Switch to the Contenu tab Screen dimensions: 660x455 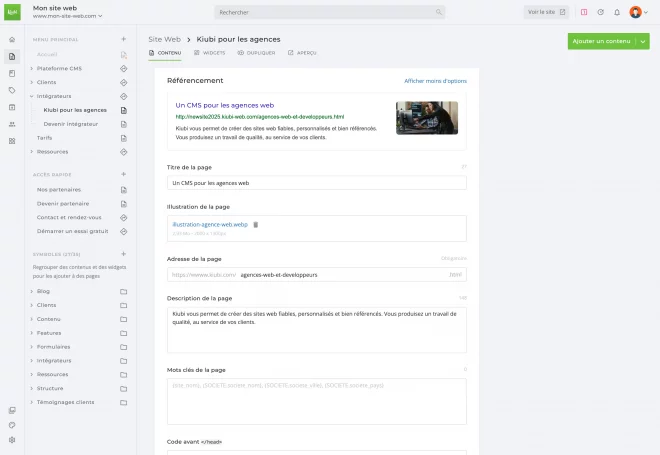coord(165,53)
